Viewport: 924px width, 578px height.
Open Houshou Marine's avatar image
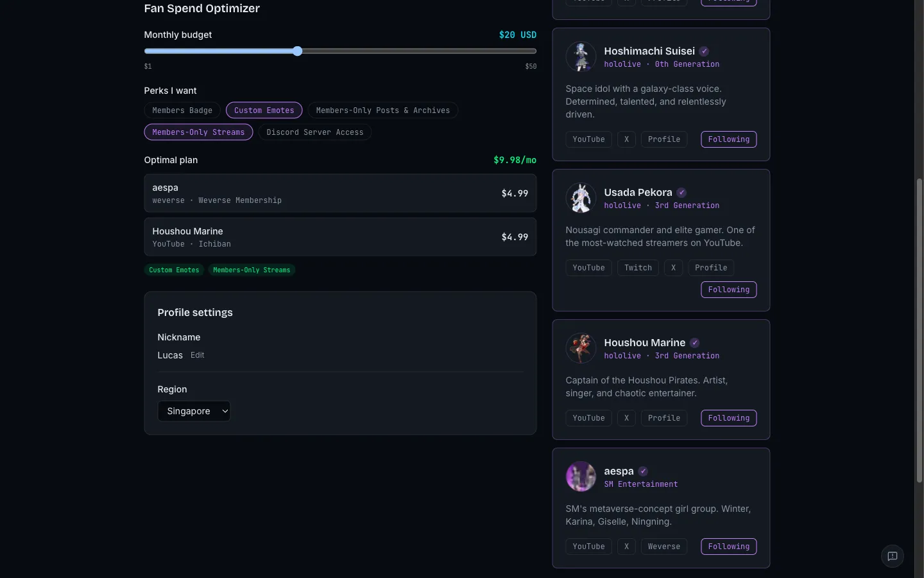coord(581,348)
